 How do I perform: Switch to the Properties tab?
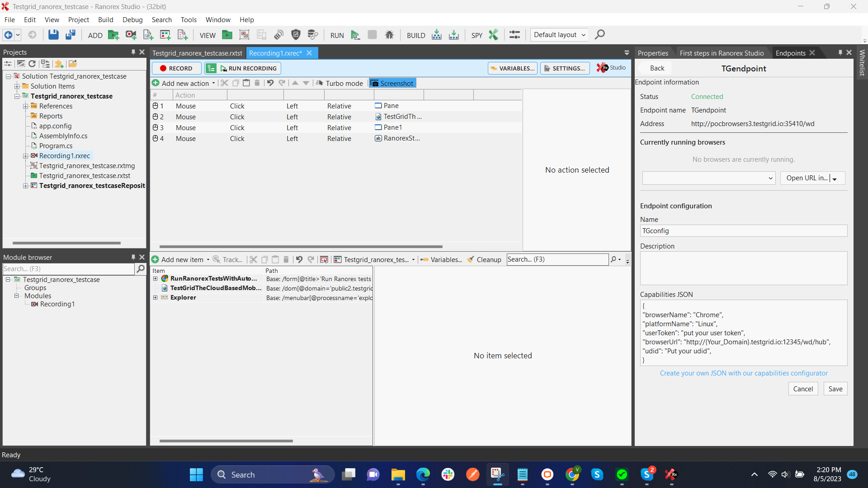pos(653,53)
